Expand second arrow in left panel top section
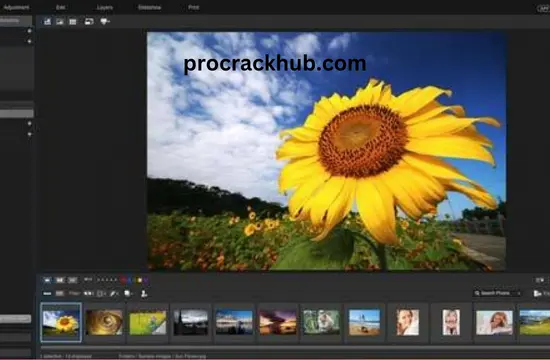 (x=29, y=41)
